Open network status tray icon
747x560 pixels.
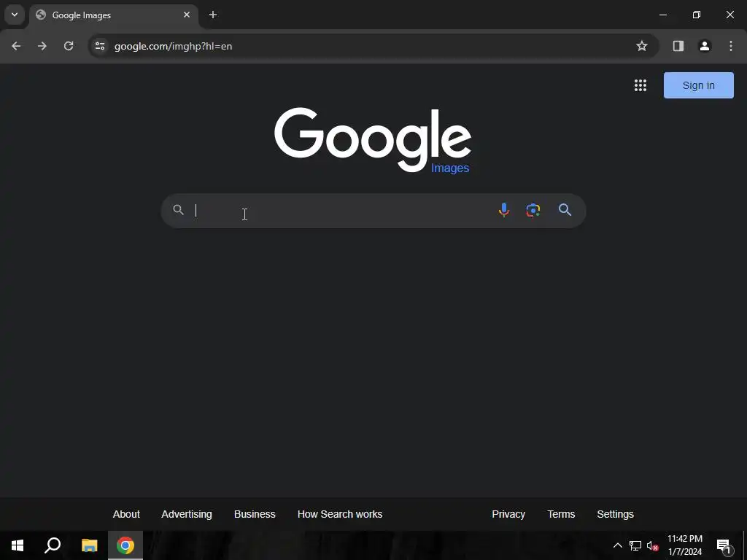pyautogui.click(x=635, y=545)
